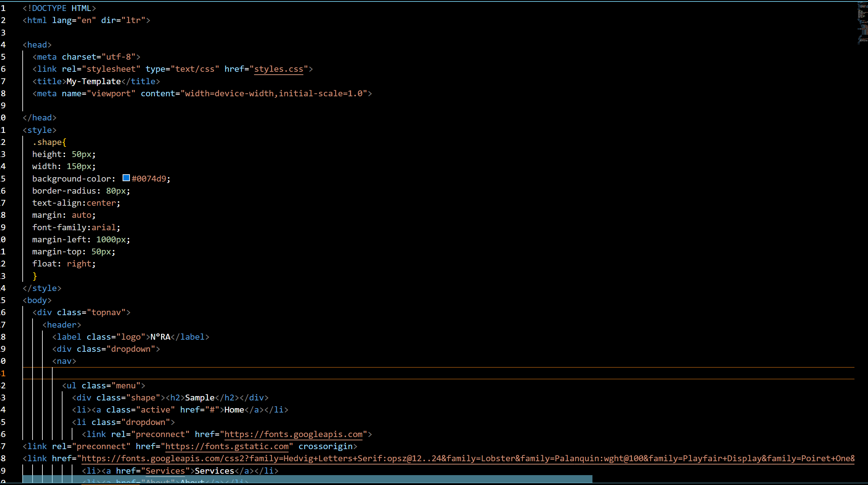868x485 pixels.
Task: Click the lang="en" attribute in html tag
Action: (74, 20)
